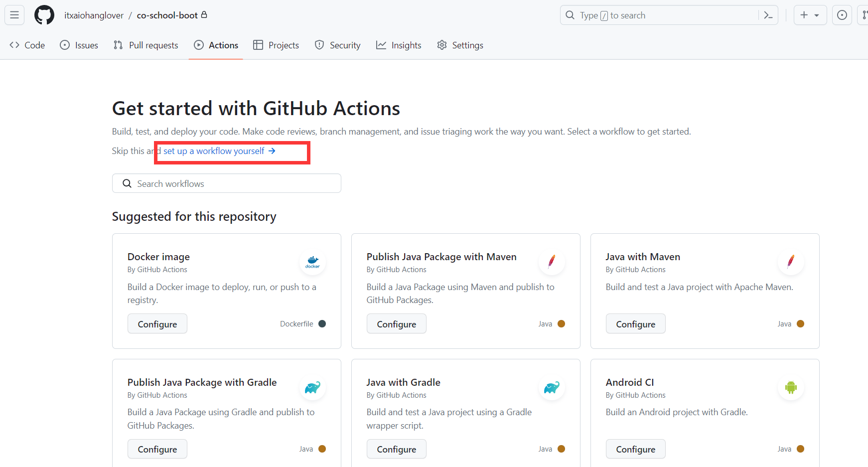Open the hamburger navigation menu
This screenshot has width=868, height=467.
pyautogui.click(x=14, y=15)
